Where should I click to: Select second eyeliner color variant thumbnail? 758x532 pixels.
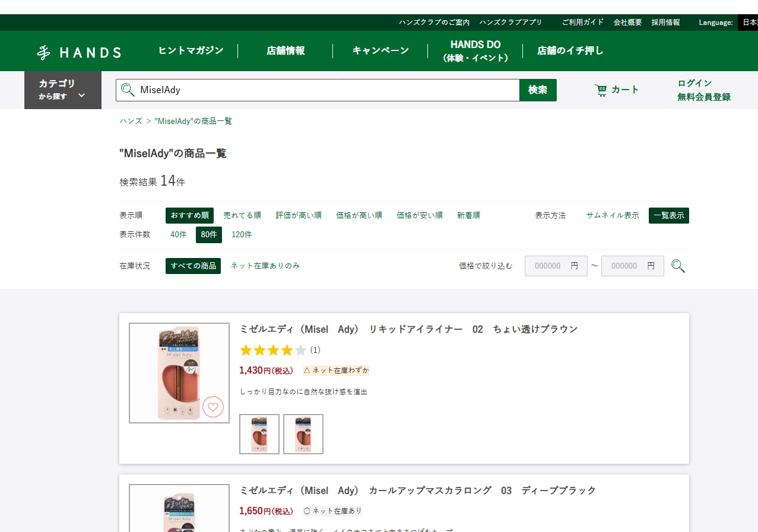303,434
